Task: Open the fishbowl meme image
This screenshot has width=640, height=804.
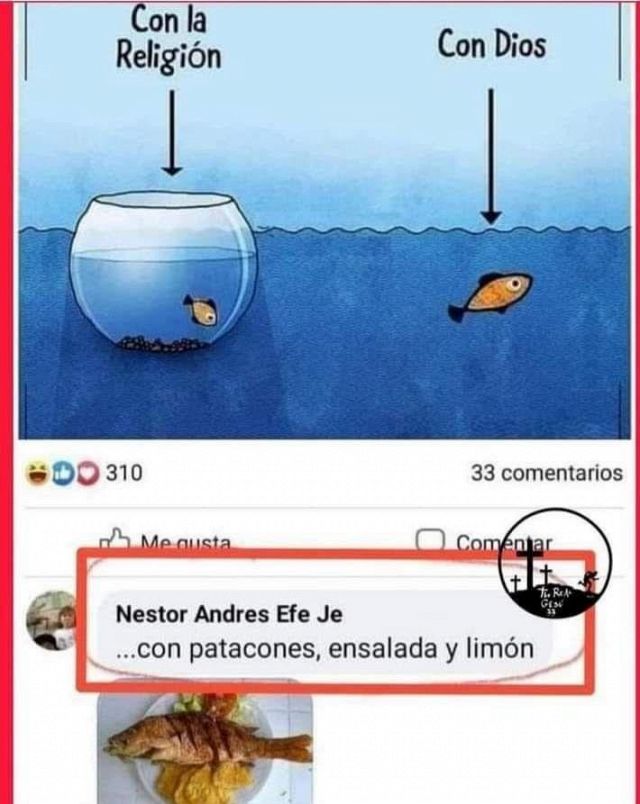Action: 324,220
